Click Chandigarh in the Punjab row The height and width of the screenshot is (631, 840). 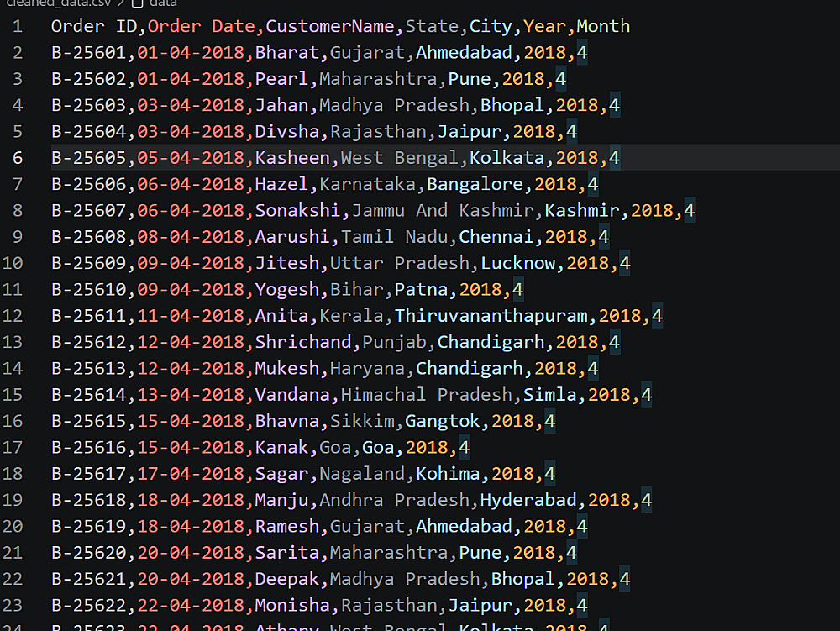tap(491, 342)
